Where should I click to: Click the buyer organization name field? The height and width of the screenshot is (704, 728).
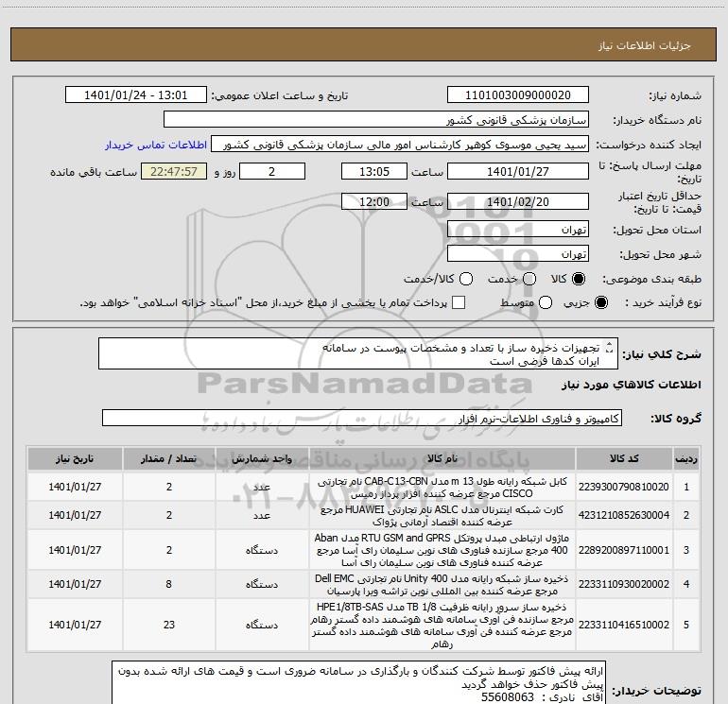coord(376,120)
